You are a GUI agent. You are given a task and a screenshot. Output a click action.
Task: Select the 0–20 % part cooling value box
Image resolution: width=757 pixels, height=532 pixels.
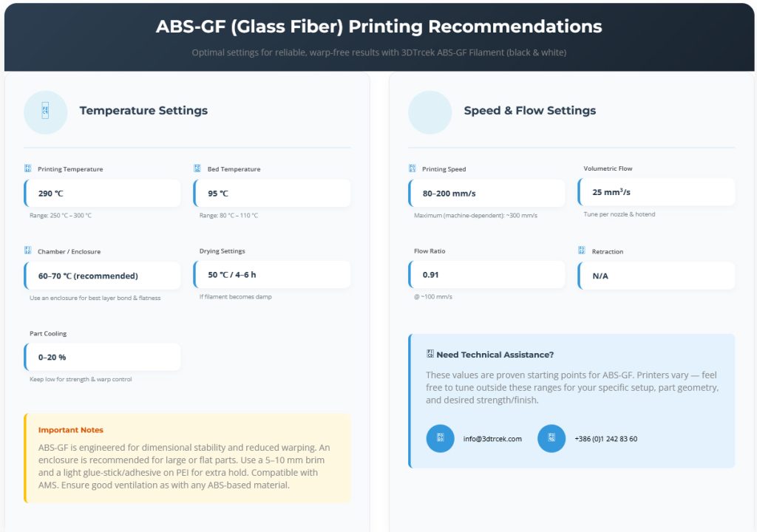pos(103,357)
